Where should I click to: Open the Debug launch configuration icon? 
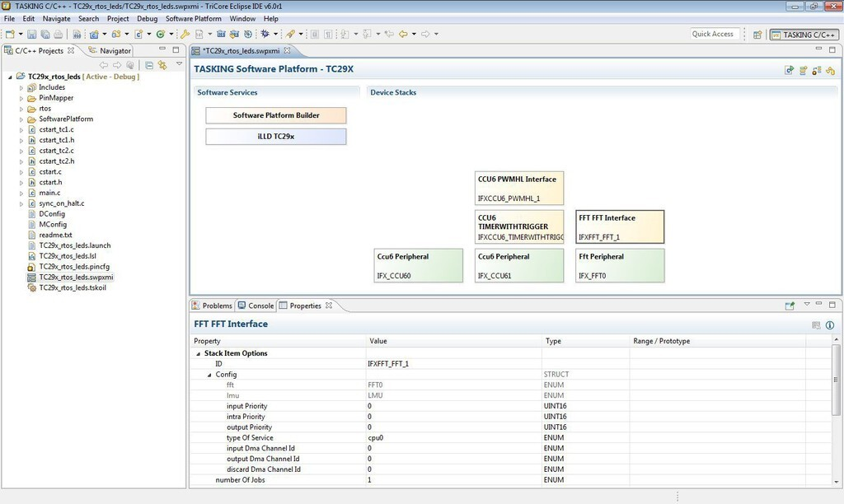pos(265,34)
